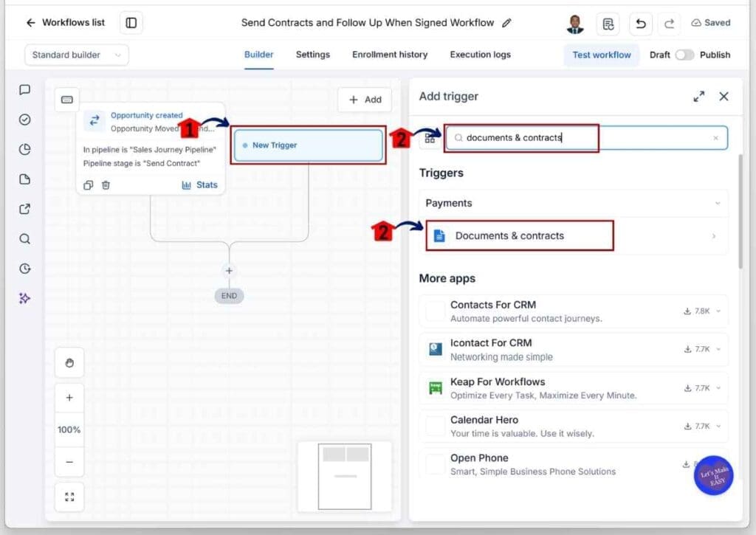Open Stats for Opportunity trigger
This screenshot has width=756, height=535.
[199, 185]
